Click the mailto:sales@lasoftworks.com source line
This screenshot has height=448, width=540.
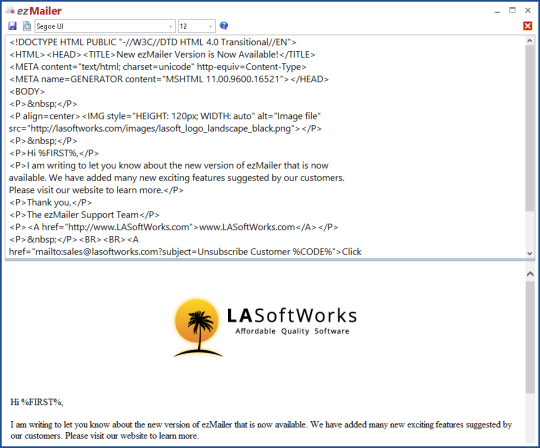click(185, 252)
